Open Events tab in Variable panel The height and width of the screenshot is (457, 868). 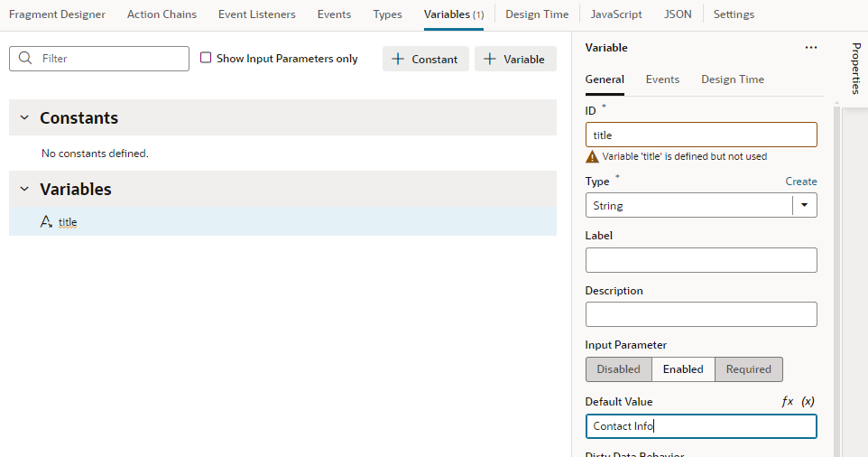point(662,79)
